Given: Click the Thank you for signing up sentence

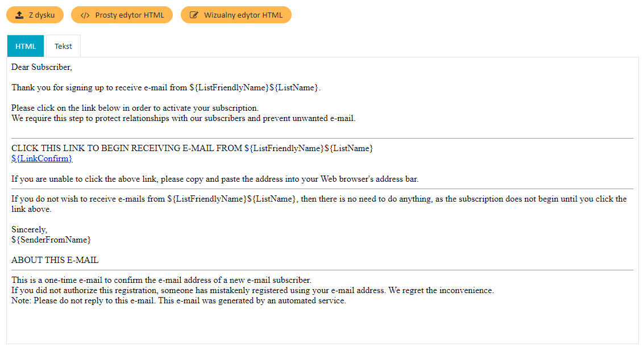Looking at the screenshot, I should click(x=166, y=87).
